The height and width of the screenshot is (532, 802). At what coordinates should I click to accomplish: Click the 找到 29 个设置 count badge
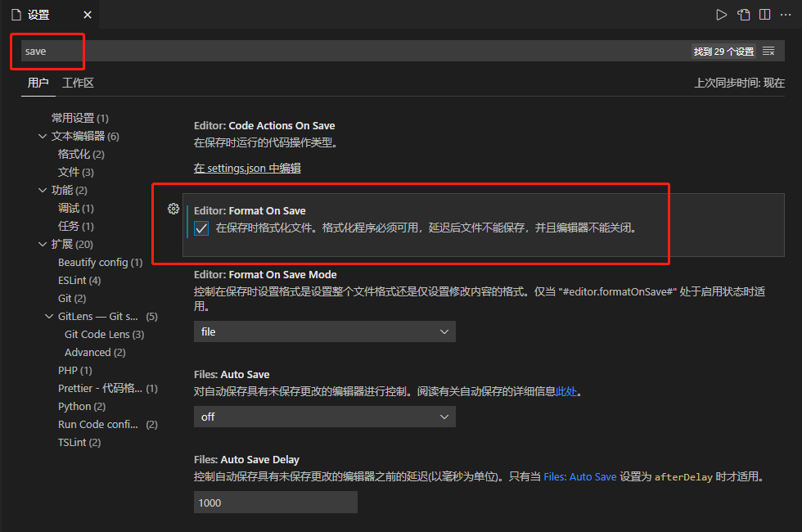point(723,51)
